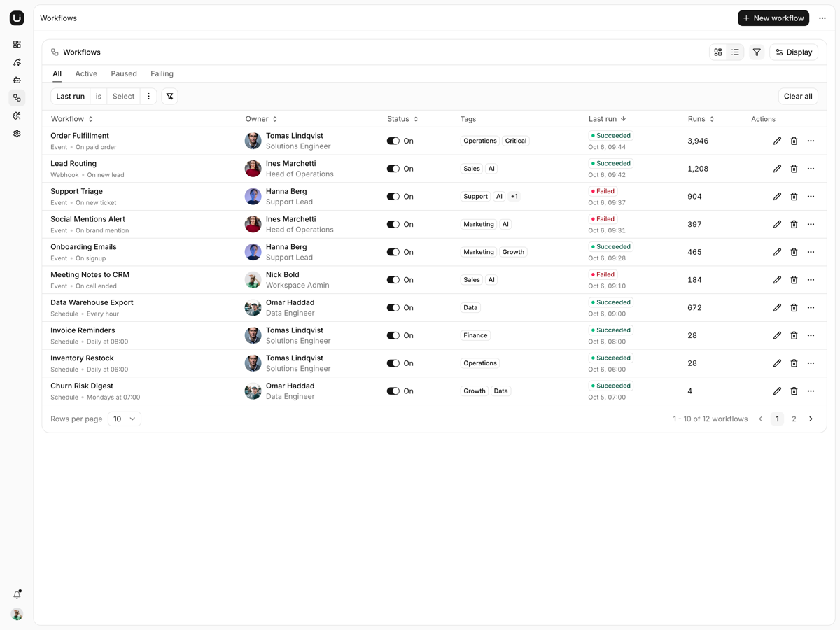Switch to grid view layout

point(717,52)
